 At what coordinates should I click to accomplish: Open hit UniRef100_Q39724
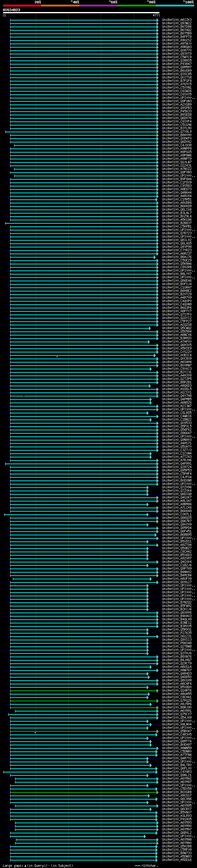point(176,467)
